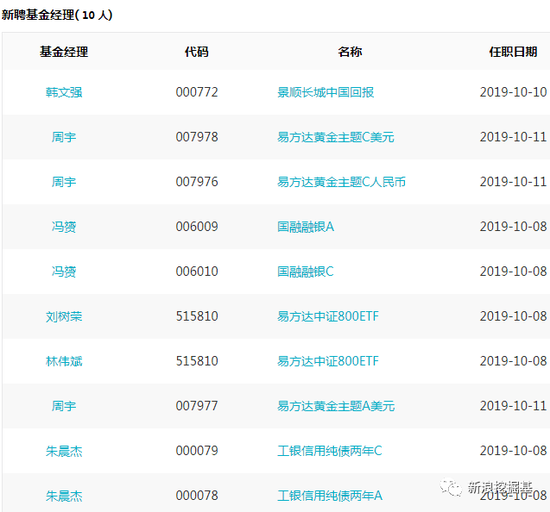Image resolution: width=550 pixels, height=512 pixels.
Task: Click the 新聘基金经理(10人) section title
Action: coord(57,15)
